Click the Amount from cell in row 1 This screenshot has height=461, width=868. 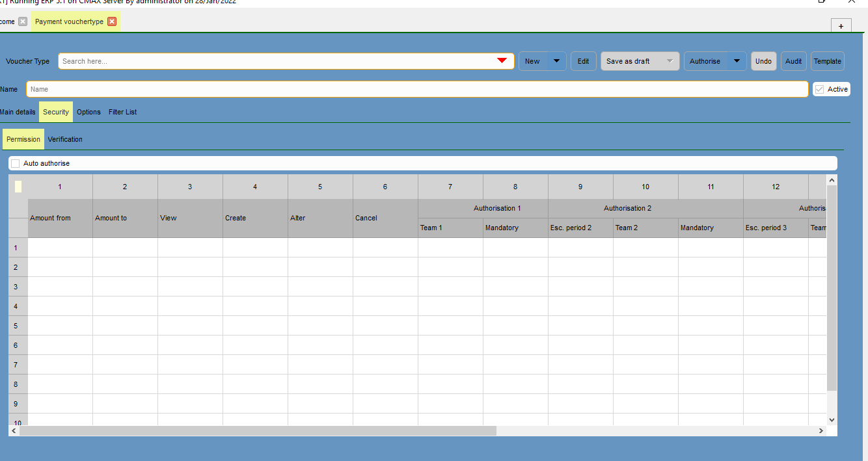(x=60, y=248)
